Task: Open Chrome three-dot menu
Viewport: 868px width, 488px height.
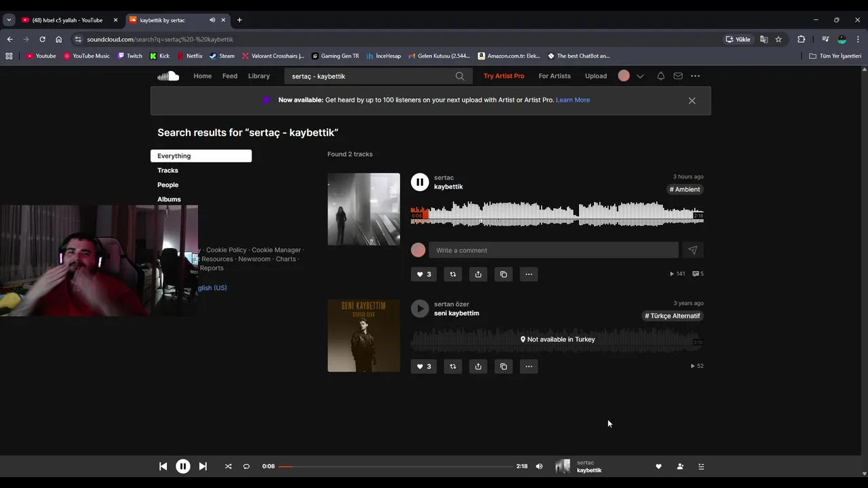Action: click(858, 39)
